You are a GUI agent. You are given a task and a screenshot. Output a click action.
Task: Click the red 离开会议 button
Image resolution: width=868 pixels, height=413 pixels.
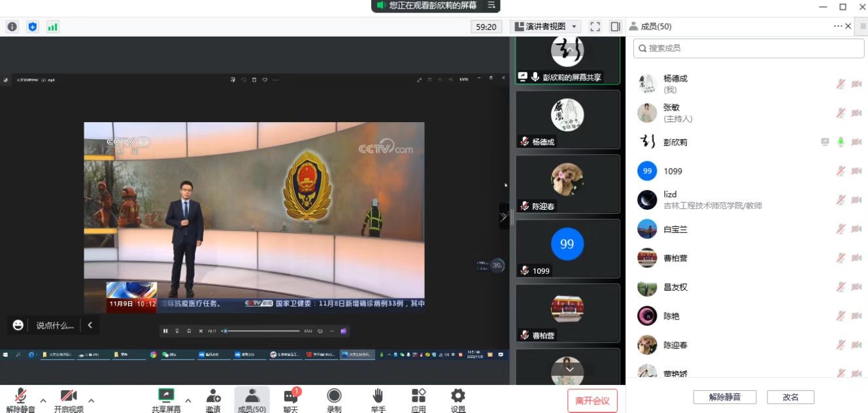tap(592, 401)
